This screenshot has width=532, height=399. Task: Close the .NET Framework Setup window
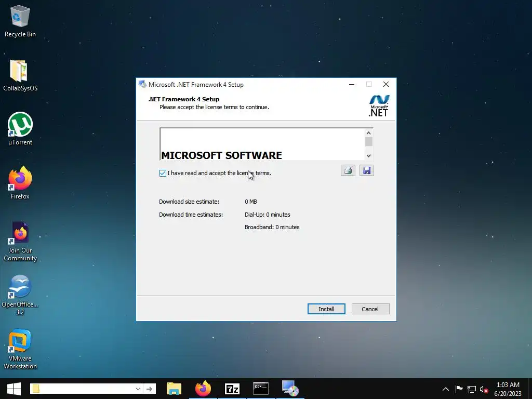(386, 84)
